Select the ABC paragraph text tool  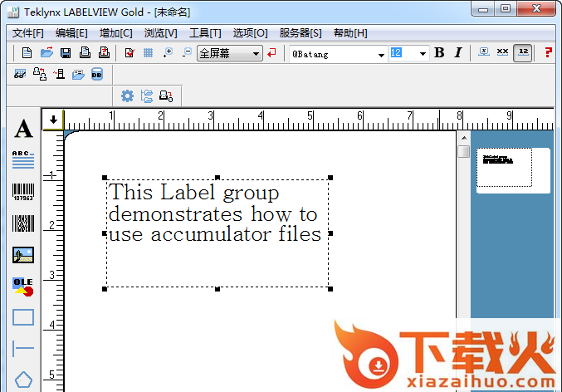click(x=23, y=159)
